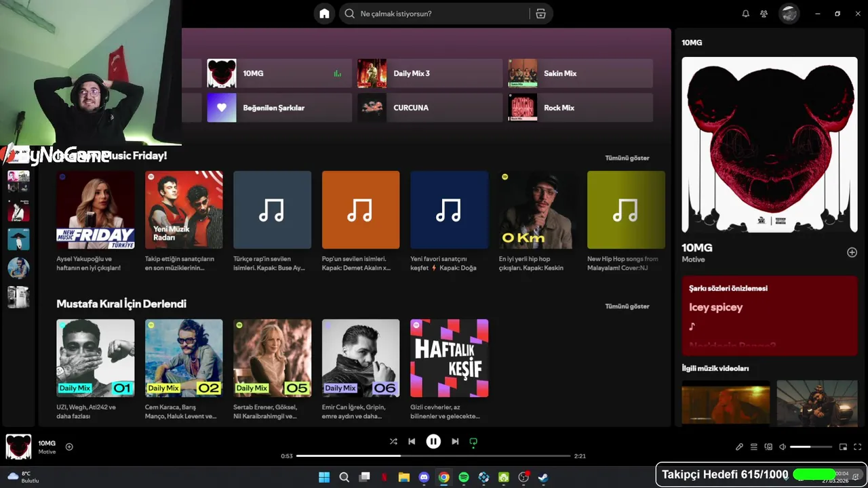
Task: Open File Explorer from the taskbar
Action: [403, 477]
